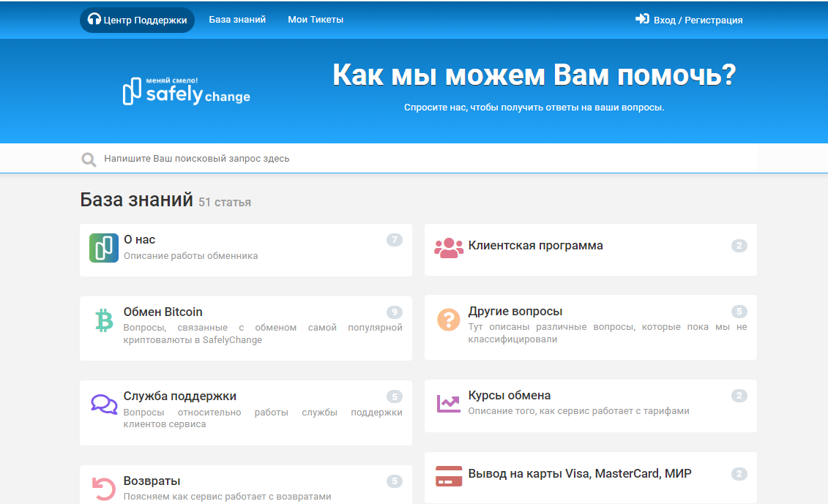Open the Центр Поддержки tab
The height and width of the screenshot is (504, 828).
pyautogui.click(x=137, y=20)
